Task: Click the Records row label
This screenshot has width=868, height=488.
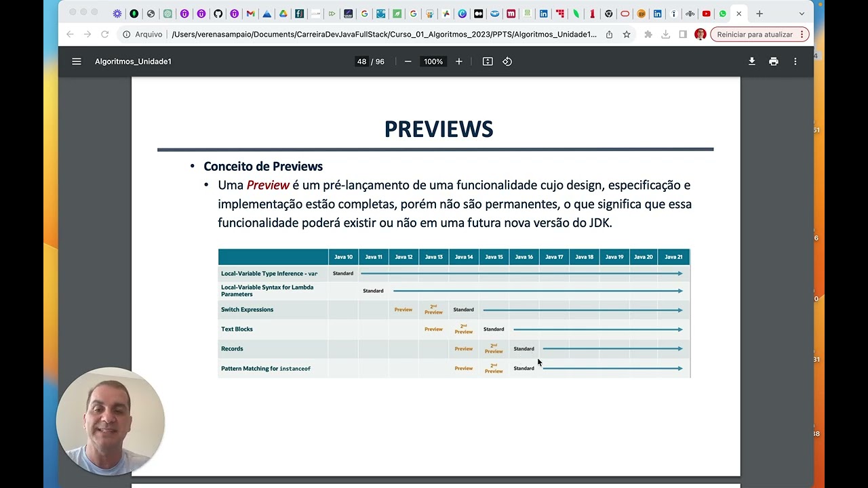Action: (x=232, y=349)
